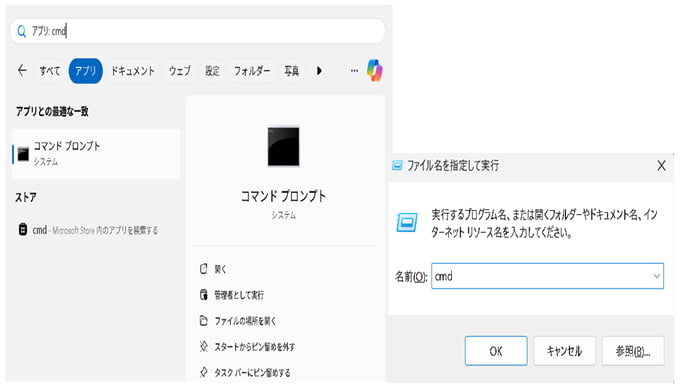Click the pin to taskbar icon
This screenshot has width=680, height=390.
(203, 372)
